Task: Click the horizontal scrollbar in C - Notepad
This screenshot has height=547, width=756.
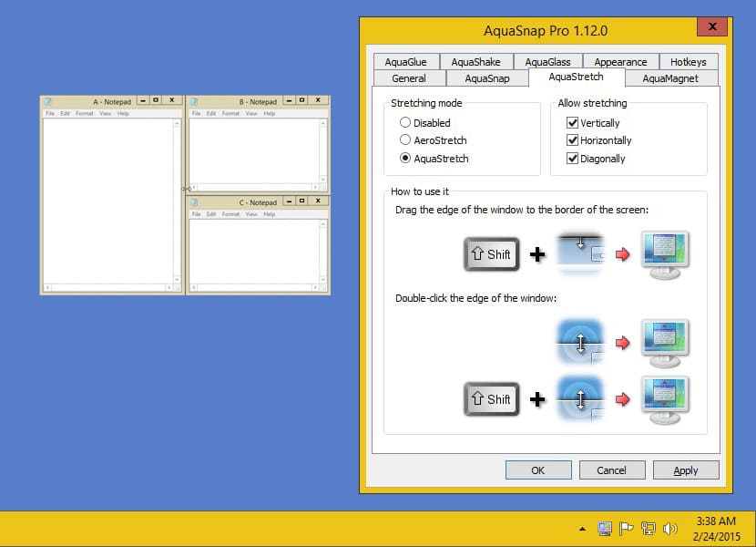Action: 254,287
